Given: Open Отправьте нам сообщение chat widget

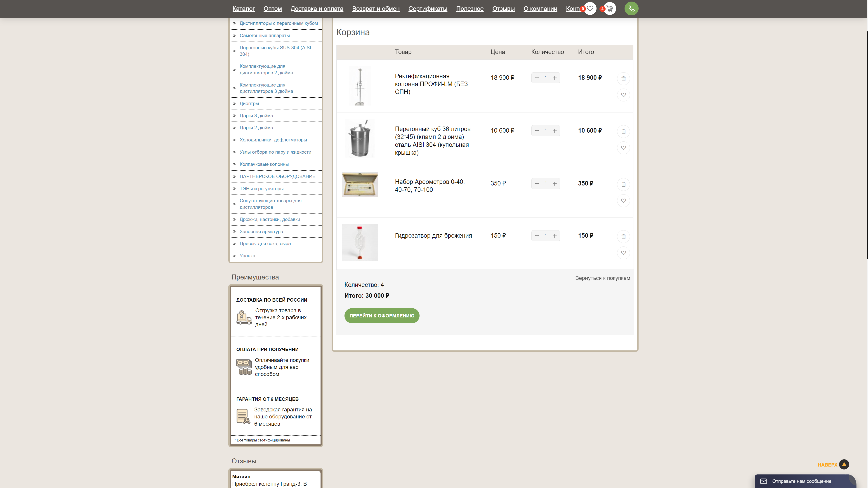Looking at the screenshot, I should 801,481.
